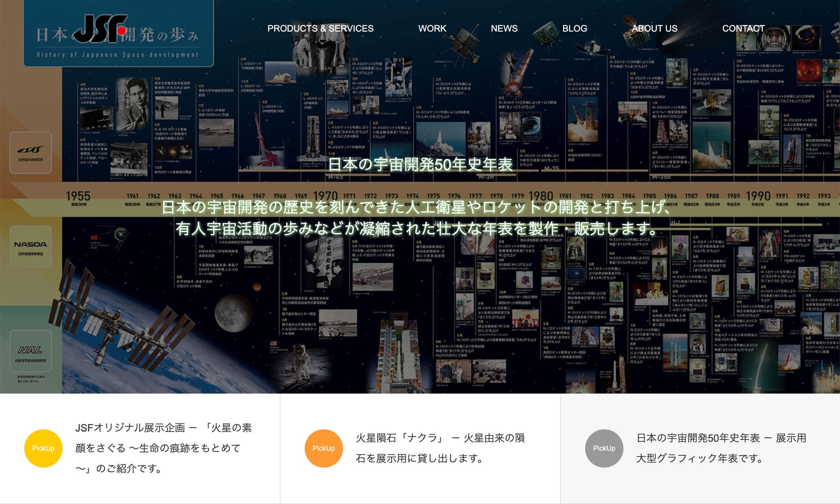Click the 1955 year marker on the timeline
The height and width of the screenshot is (504, 840).
(78, 196)
